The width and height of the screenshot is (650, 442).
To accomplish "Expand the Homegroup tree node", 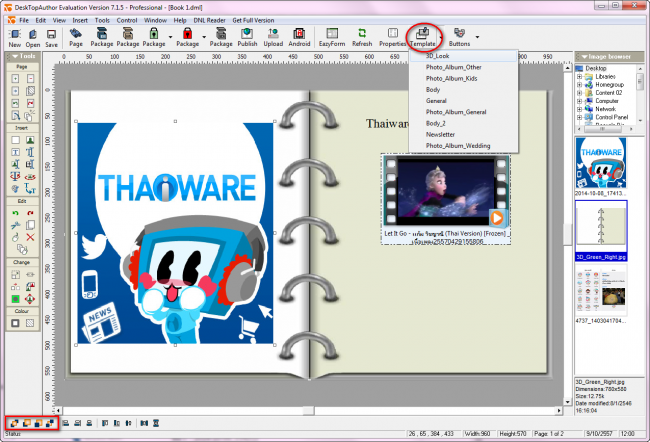I will click(580, 85).
